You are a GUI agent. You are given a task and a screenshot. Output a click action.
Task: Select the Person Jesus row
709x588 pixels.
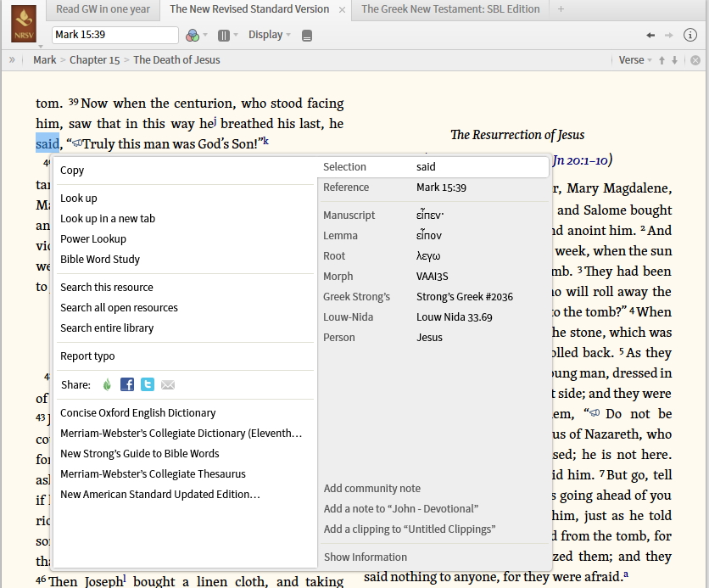(433, 338)
